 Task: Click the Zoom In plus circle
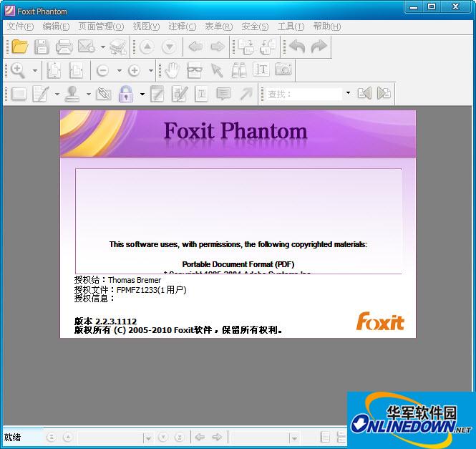[x=134, y=70]
